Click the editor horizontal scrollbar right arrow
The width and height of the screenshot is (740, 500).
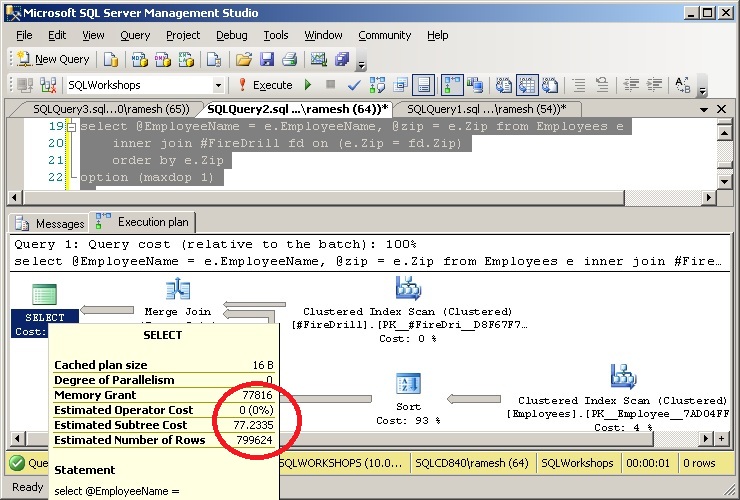point(708,197)
